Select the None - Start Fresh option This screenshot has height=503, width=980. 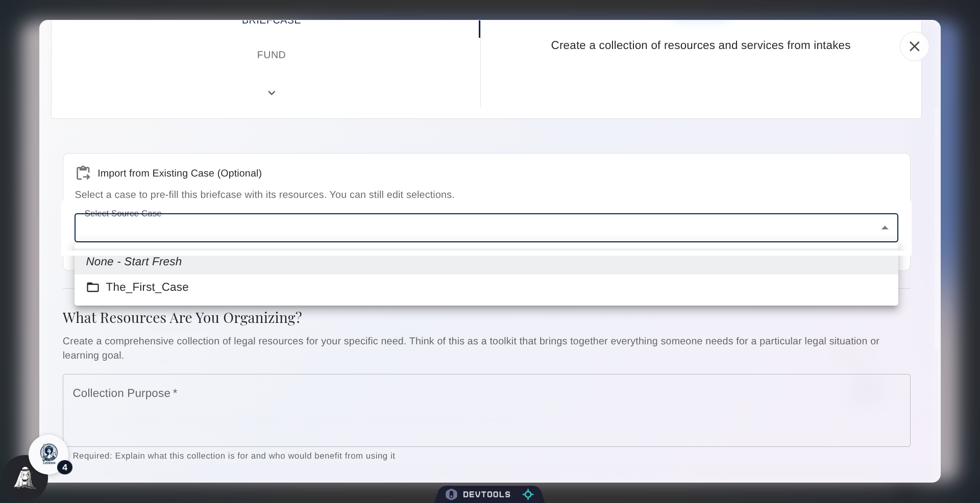tap(134, 261)
